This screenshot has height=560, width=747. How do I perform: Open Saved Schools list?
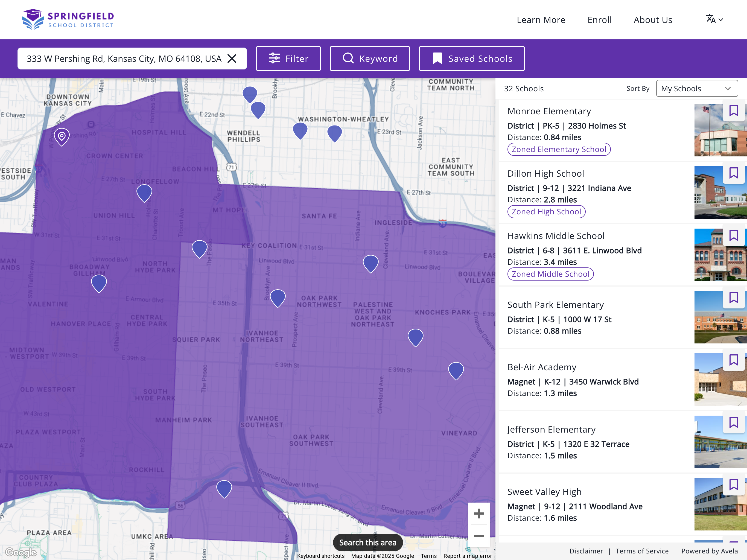point(471,59)
